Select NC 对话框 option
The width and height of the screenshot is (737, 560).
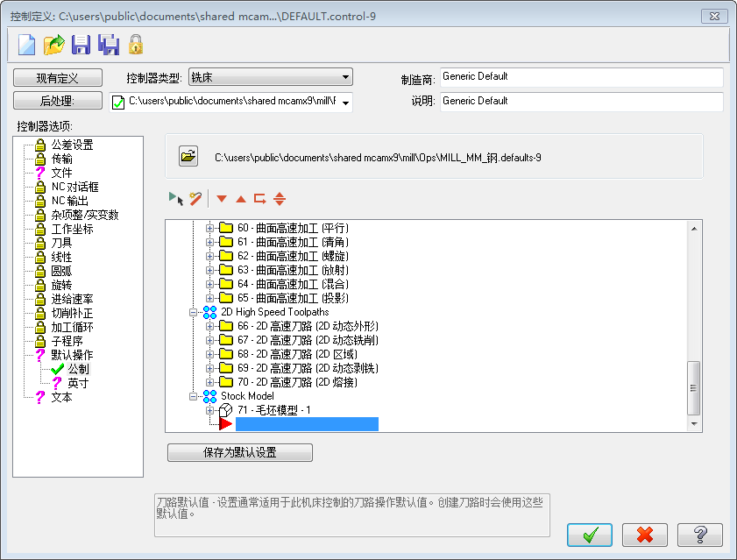(x=74, y=188)
